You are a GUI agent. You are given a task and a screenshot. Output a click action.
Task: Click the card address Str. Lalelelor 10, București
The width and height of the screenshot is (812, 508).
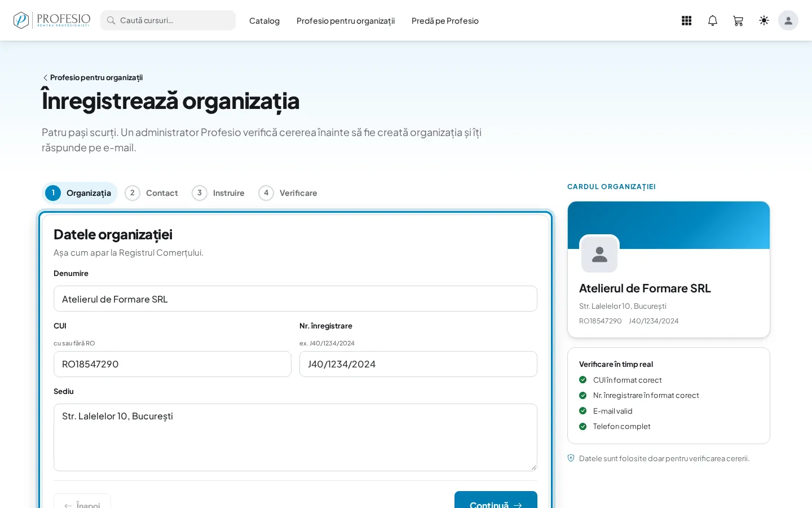623,306
